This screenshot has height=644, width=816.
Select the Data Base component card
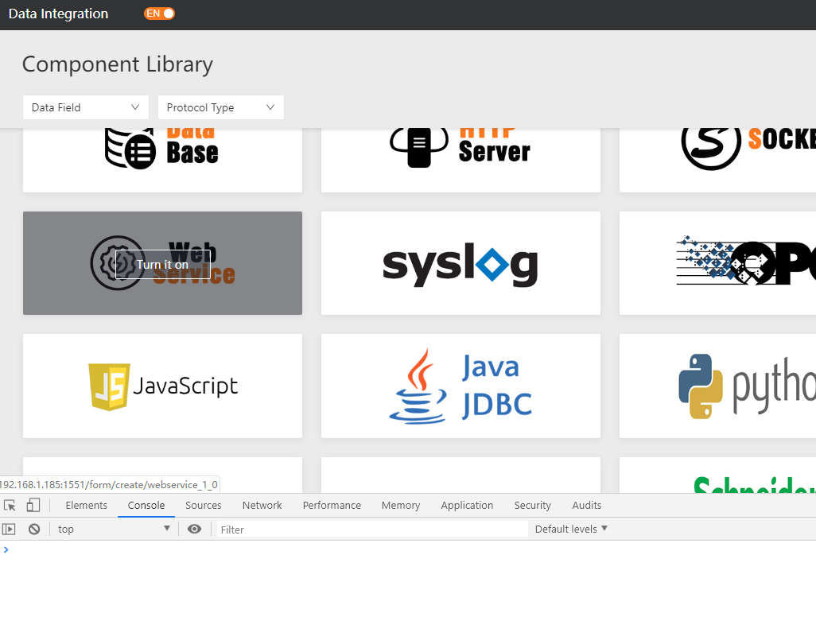162,160
